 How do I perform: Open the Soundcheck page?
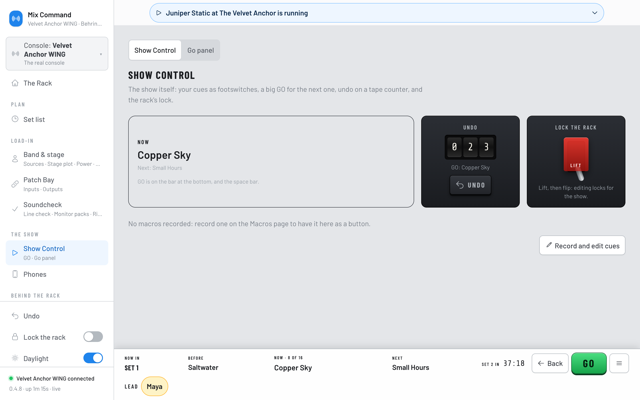coord(57,209)
